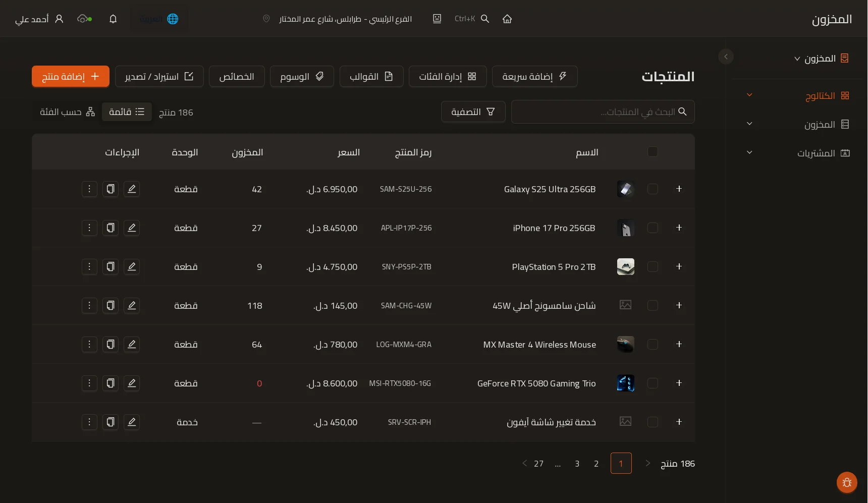Edit Galaxy S25 Ultra 256GB with pencil icon
The width and height of the screenshot is (868, 503).
click(132, 189)
